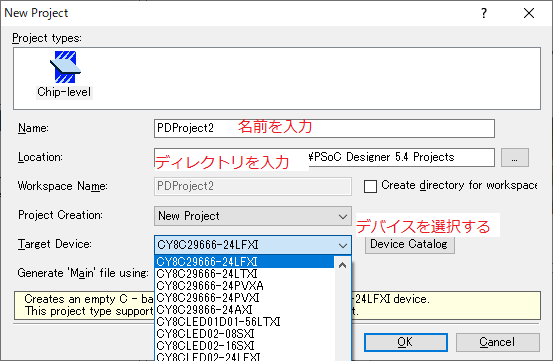Image resolution: width=553 pixels, height=361 pixels.
Task: Expand the Project Creation dropdown
Action: (253, 216)
